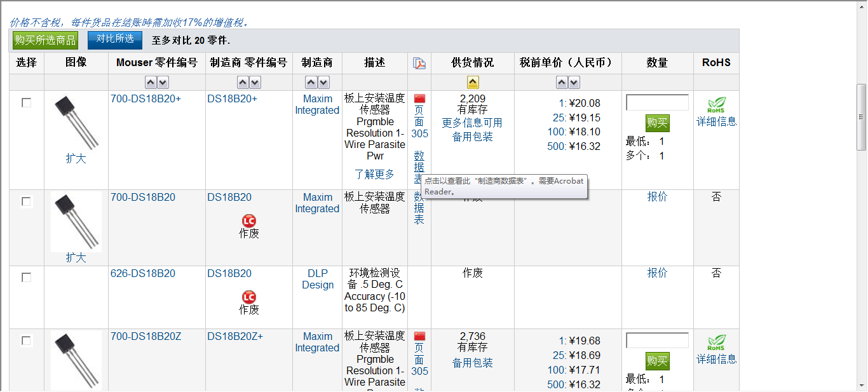The width and height of the screenshot is (868, 392).
Task: Tick the select checkbox for 626-DS18B20
Action: point(27,278)
